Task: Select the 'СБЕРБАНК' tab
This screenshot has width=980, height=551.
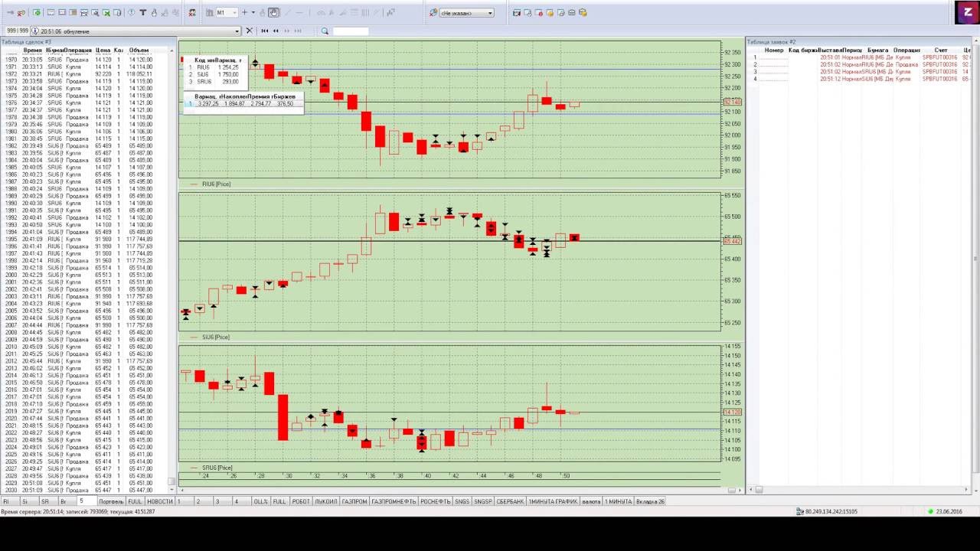Action: (x=510, y=501)
